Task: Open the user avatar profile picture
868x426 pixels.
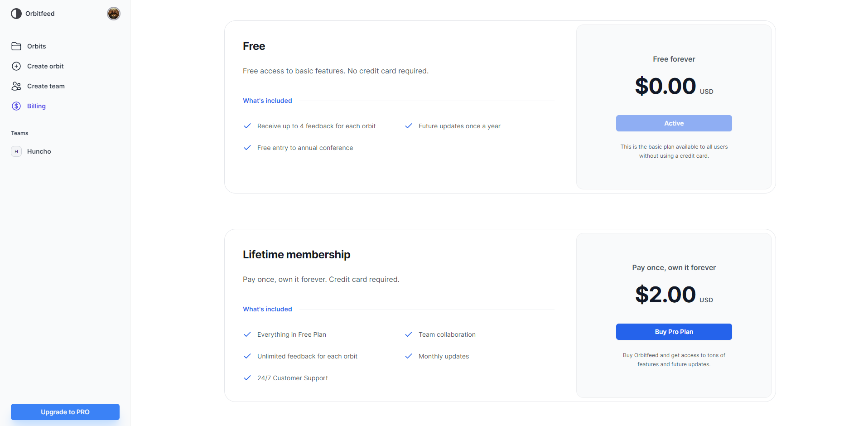Action: 114,14
